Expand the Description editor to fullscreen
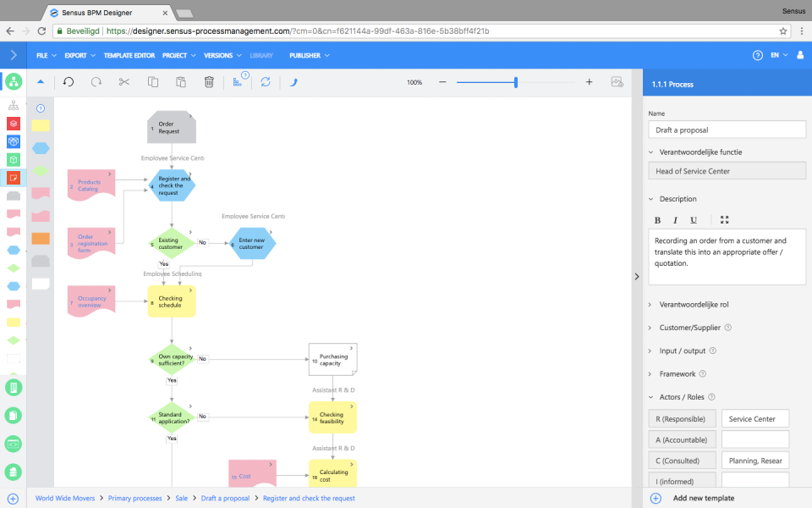 pos(725,220)
